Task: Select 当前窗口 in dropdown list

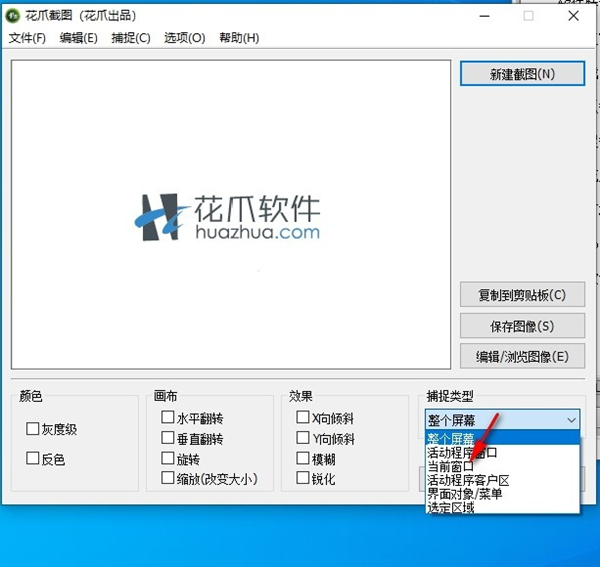Action: [503, 466]
